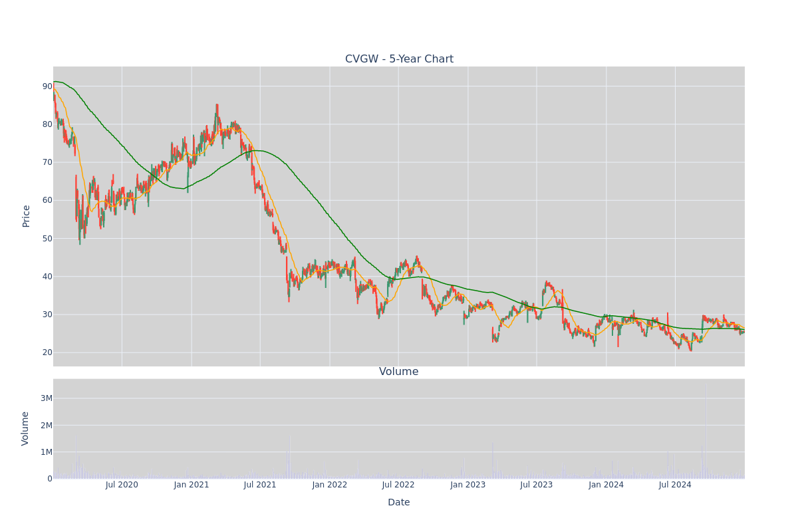Click the rotated 'Price' axis label

[27, 216]
